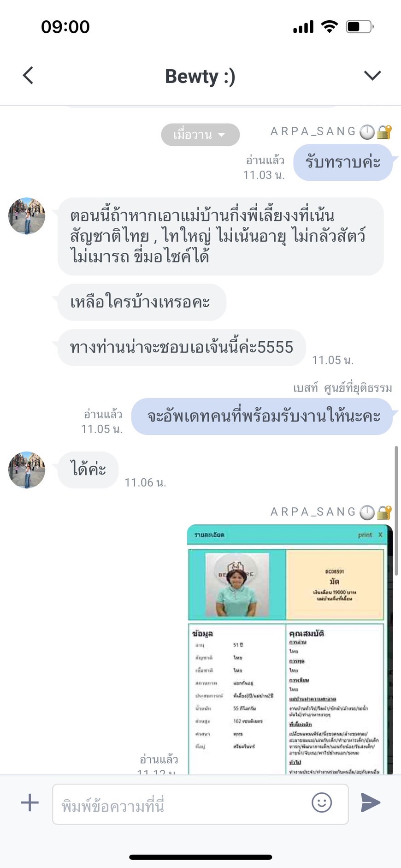Tap the back arrow icon
Viewport: 401px width, 868px height.
click(28, 75)
